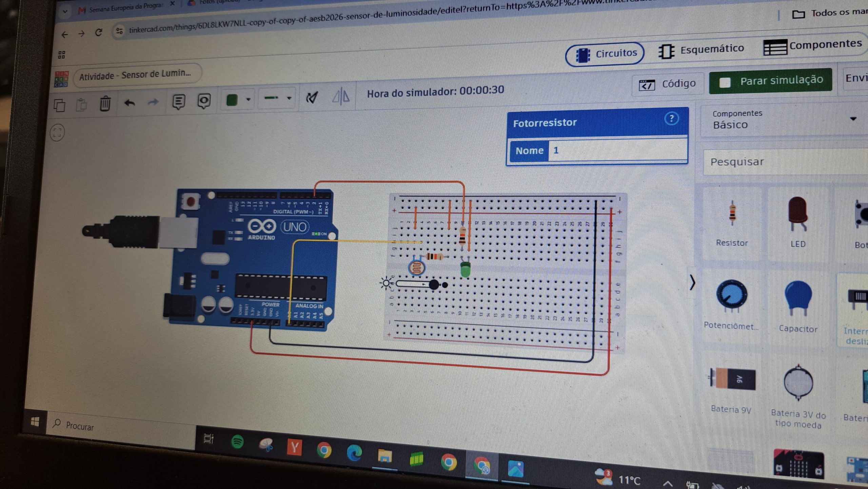Click the mirror/flip icon
Viewport: 868px width, 489px height.
341,96
